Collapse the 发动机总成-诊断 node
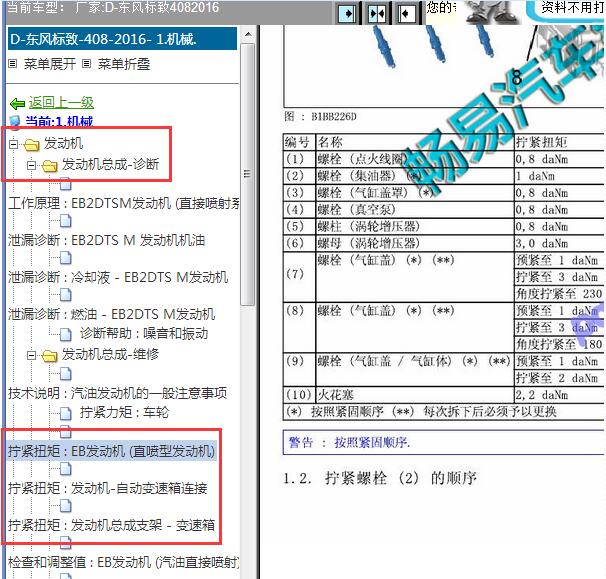Viewport: 606px width, 579px height. (x=32, y=166)
